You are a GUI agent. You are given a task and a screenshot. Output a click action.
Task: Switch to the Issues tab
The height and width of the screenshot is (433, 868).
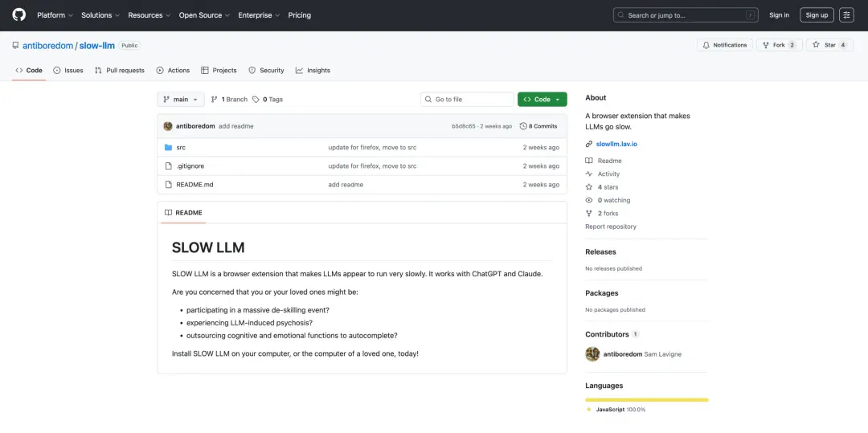[x=68, y=70]
